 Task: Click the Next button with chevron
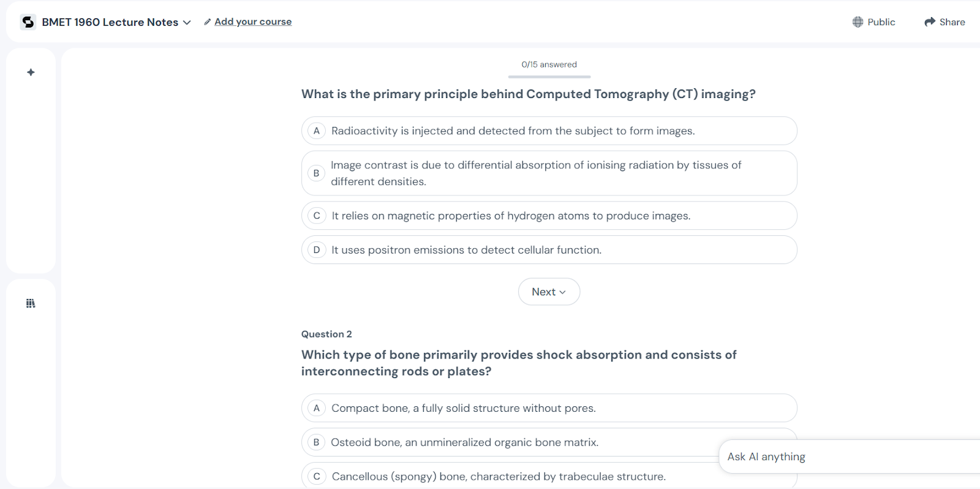coord(549,292)
